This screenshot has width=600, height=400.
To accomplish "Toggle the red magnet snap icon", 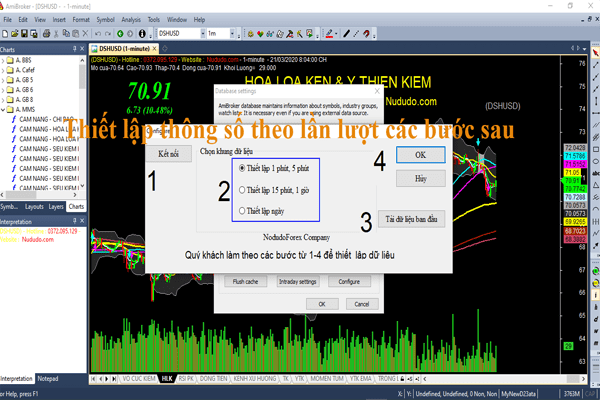I will (367, 34).
